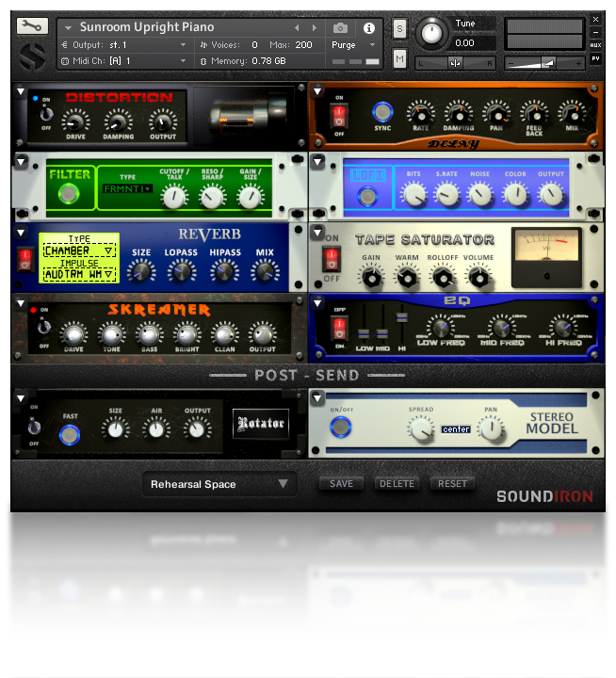Click the RESET button
Viewport: 616px width, 678px height.
tap(452, 484)
